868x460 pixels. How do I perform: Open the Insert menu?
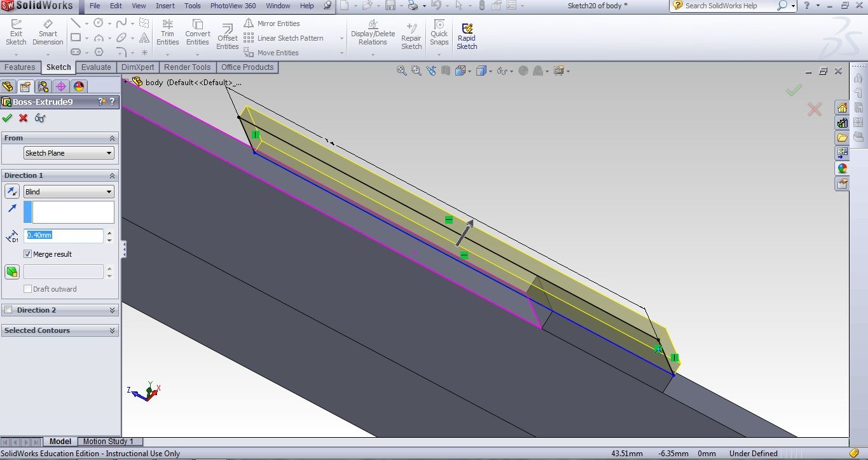click(x=165, y=6)
